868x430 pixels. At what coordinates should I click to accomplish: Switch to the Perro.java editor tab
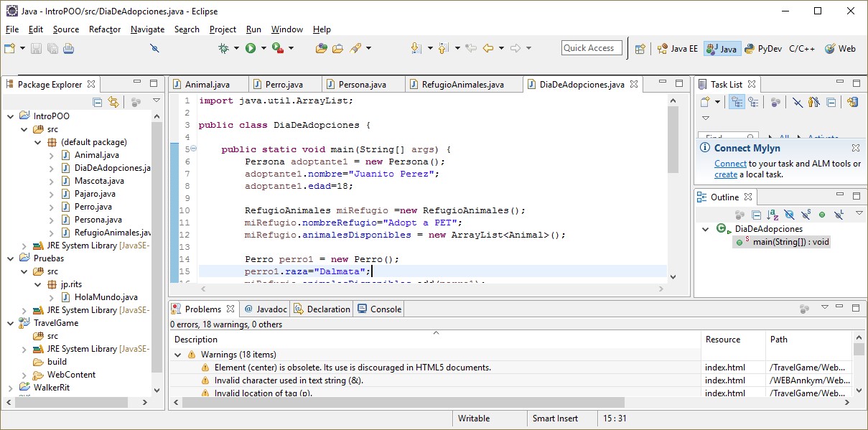[284, 85]
